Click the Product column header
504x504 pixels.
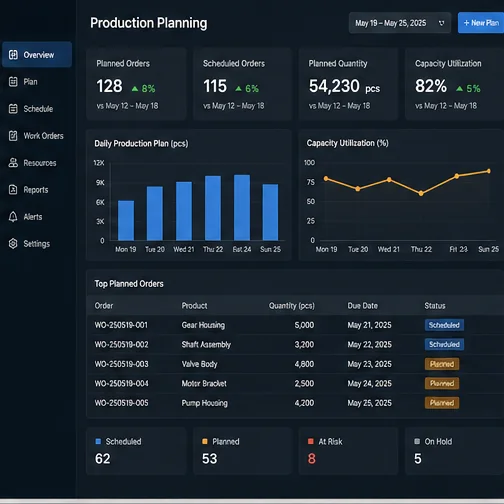pos(194,306)
